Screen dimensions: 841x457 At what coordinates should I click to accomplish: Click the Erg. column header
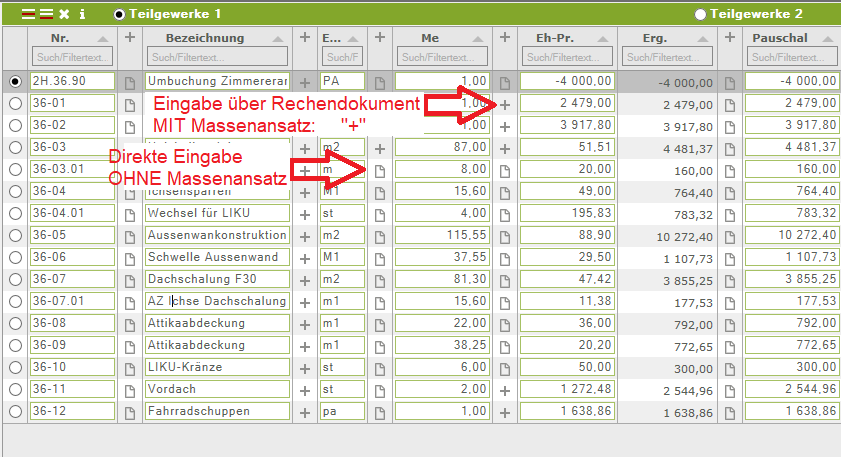tap(660, 38)
